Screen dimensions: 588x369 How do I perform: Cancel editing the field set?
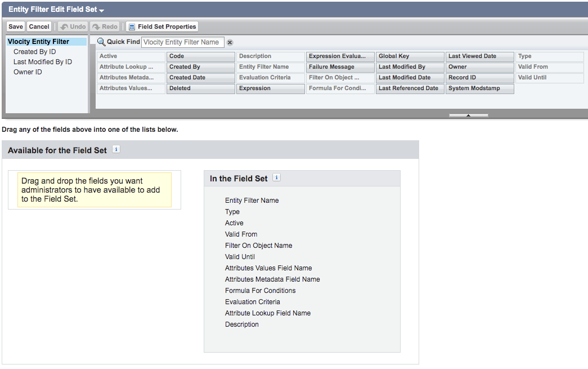[39, 26]
